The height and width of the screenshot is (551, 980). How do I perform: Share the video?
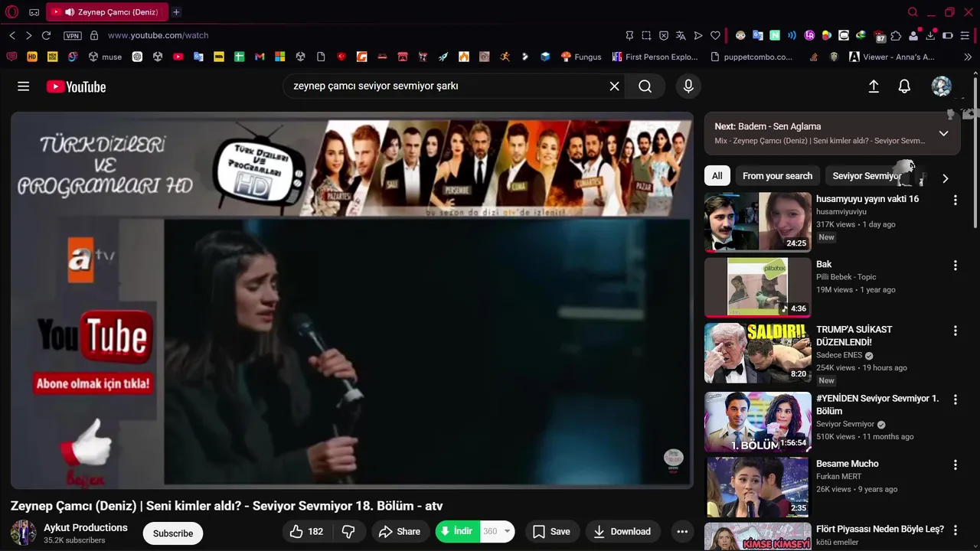(x=400, y=532)
